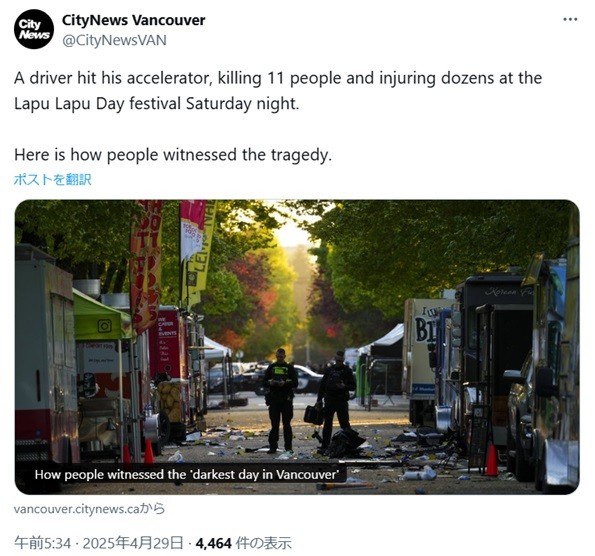Click the 午前5:34 post timestamp
The height and width of the screenshot is (556, 595).
pos(42,543)
